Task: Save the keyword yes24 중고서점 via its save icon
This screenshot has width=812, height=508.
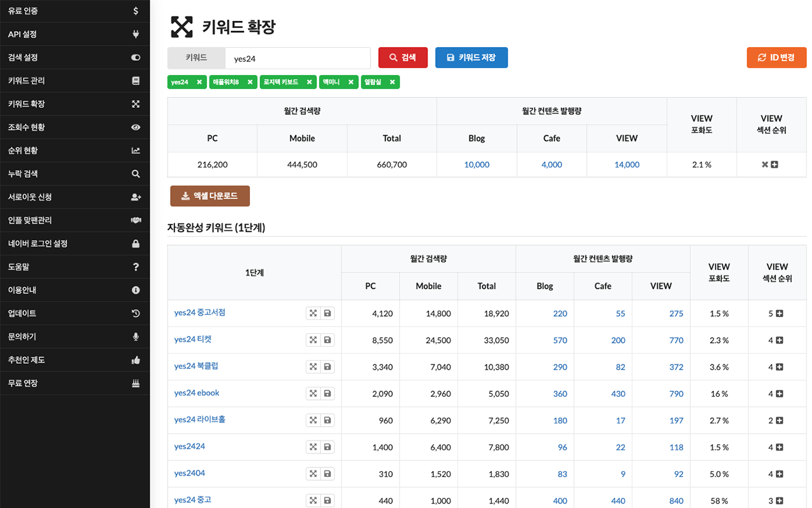Action: click(x=327, y=313)
